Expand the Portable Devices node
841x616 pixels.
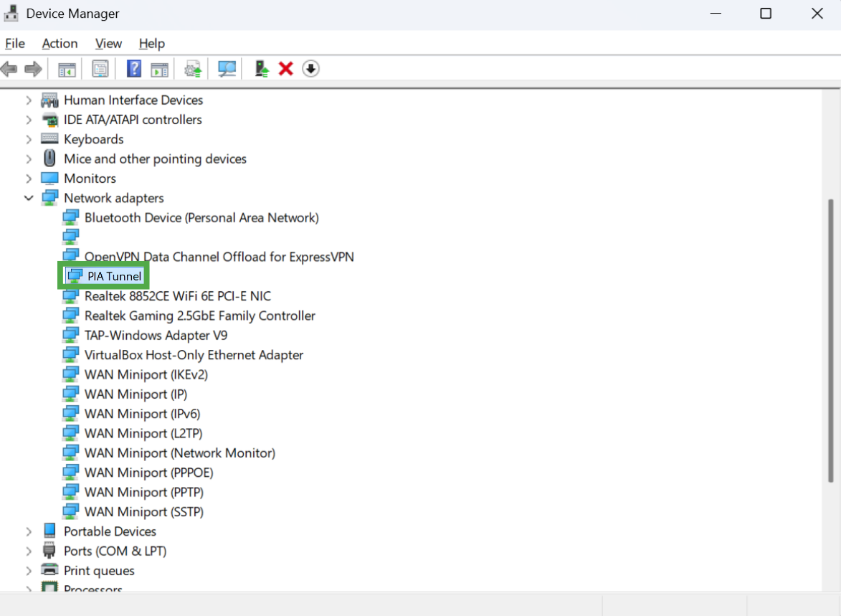coord(29,531)
